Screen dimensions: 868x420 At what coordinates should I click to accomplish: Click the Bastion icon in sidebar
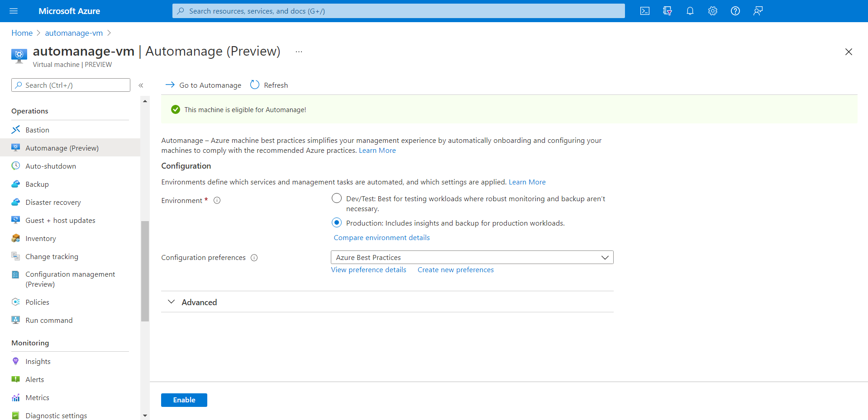coord(16,130)
